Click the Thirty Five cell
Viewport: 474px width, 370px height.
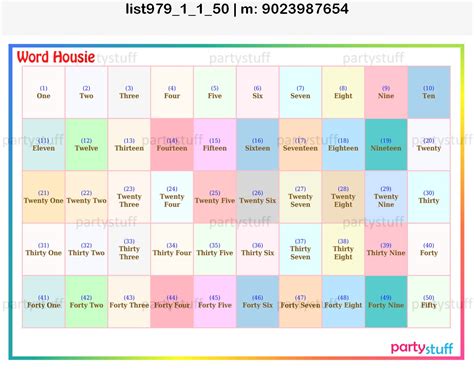tap(215, 249)
